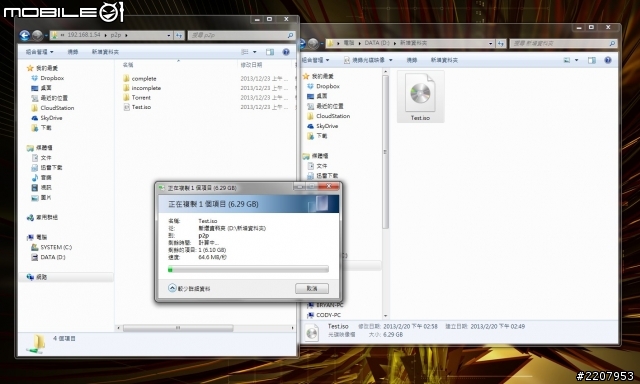Viewport: 640px width, 384px height.
Task: Click the search box in the 新增資料夾 window
Action: click(x=563, y=43)
